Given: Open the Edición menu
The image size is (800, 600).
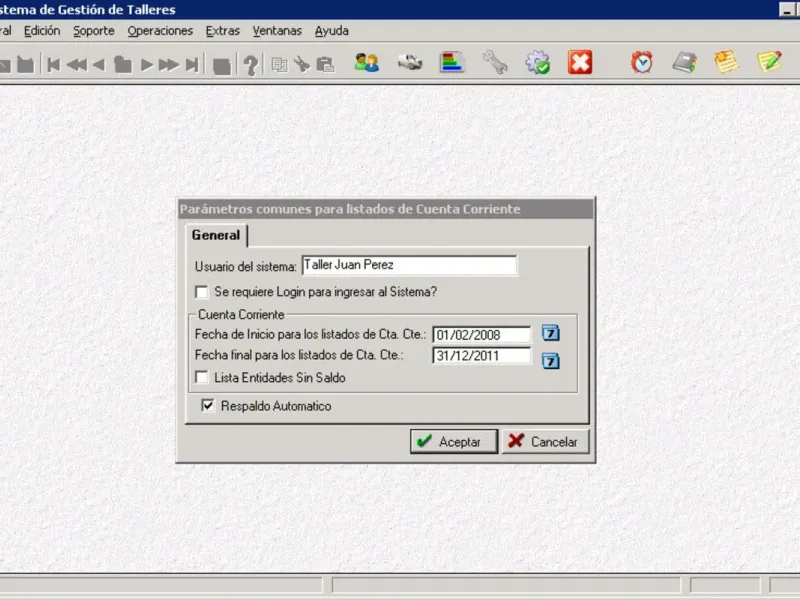Looking at the screenshot, I should tap(42, 31).
